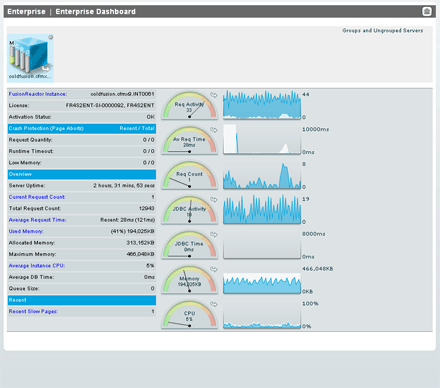Click the CPU usage history graph
This screenshot has height=388, width=440.
point(262,314)
